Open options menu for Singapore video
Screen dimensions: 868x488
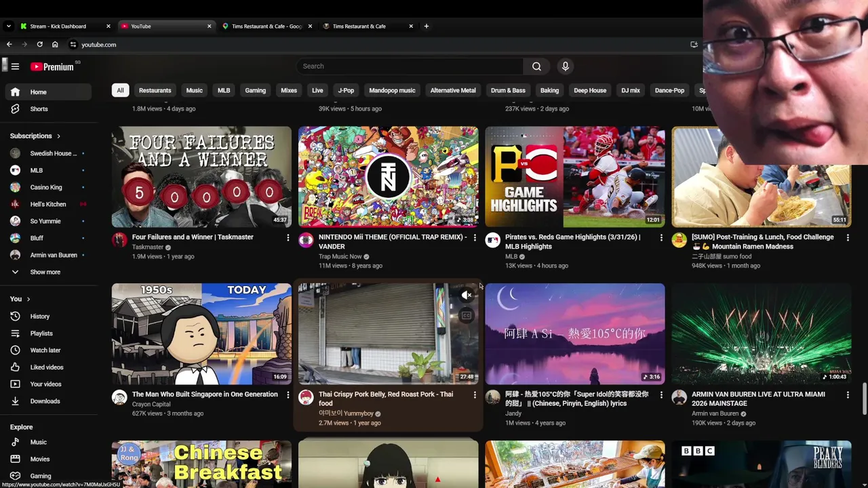pyautogui.click(x=288, y=395)
